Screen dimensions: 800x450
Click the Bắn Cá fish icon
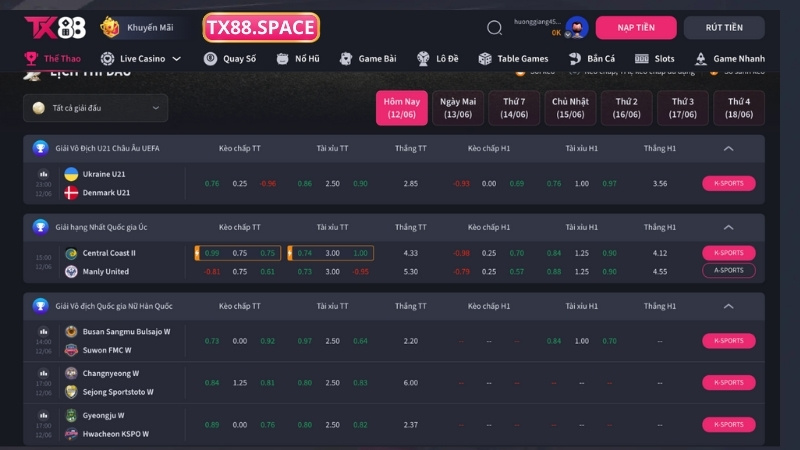coord(574,59)
